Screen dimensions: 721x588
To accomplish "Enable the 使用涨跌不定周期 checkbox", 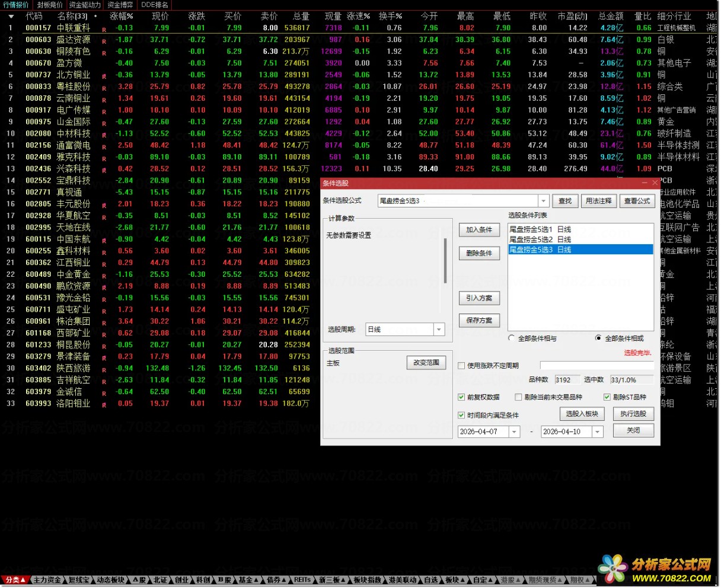I will (x=461, y=366).
